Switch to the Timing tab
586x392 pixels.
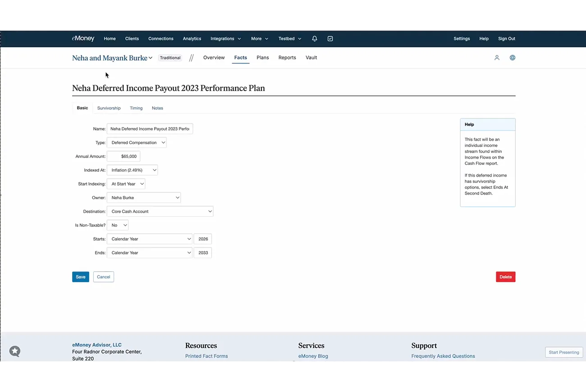[x=136, y=108]
